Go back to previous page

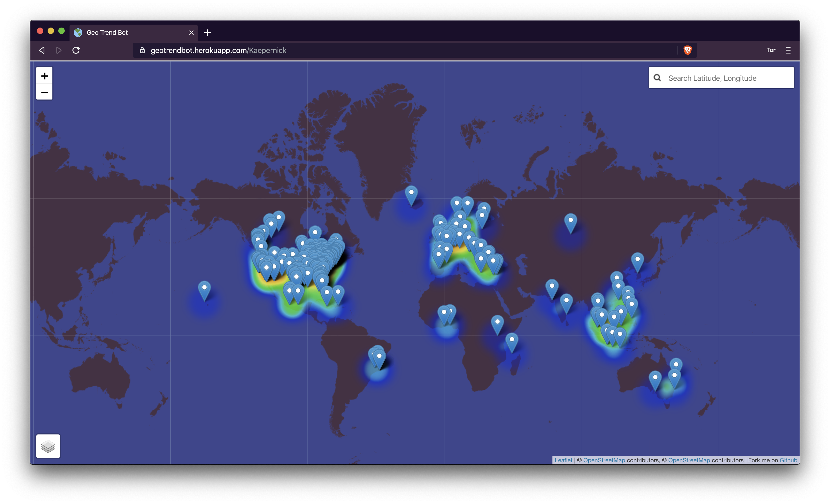42,50
